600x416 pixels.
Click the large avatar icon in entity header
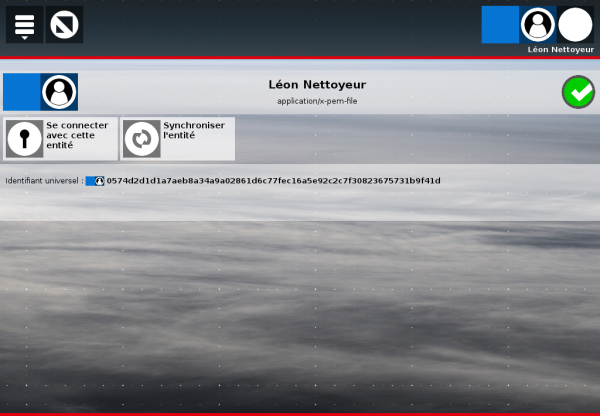coord(59,92)
